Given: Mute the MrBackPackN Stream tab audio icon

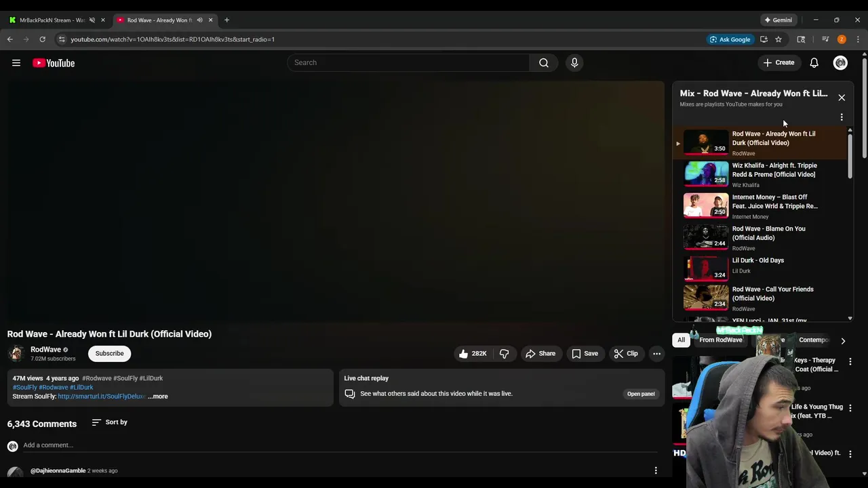Looking at the screenshot, I should point(92,20).
